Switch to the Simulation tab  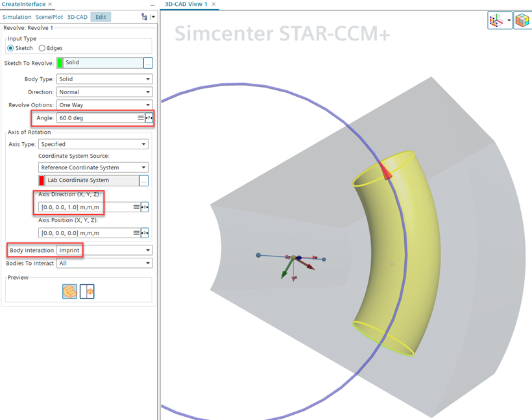[17, 17]
